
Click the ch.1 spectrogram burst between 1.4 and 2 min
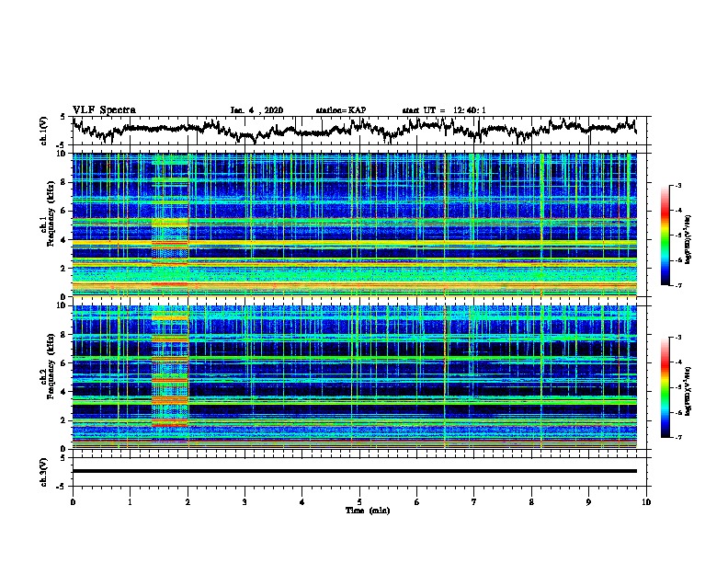pyautogui.click(x=170, y=224)
